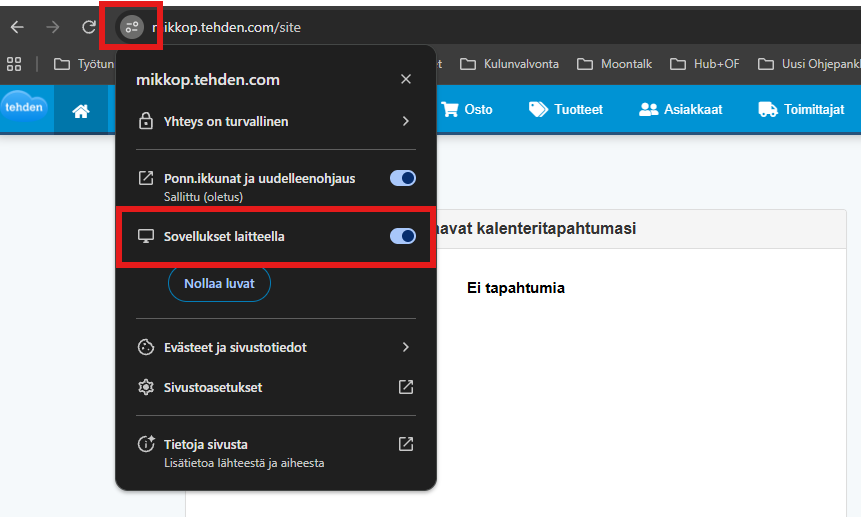The height and width of the screenshot is (517, 861).
Task: Expand Evästeet ja sivustotiedot
Action: coord(276,347)
